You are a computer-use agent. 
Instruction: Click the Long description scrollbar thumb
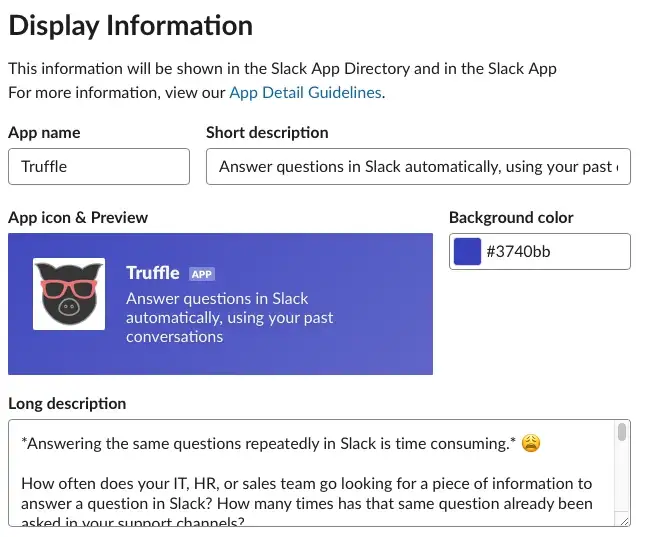click(621, 432)
